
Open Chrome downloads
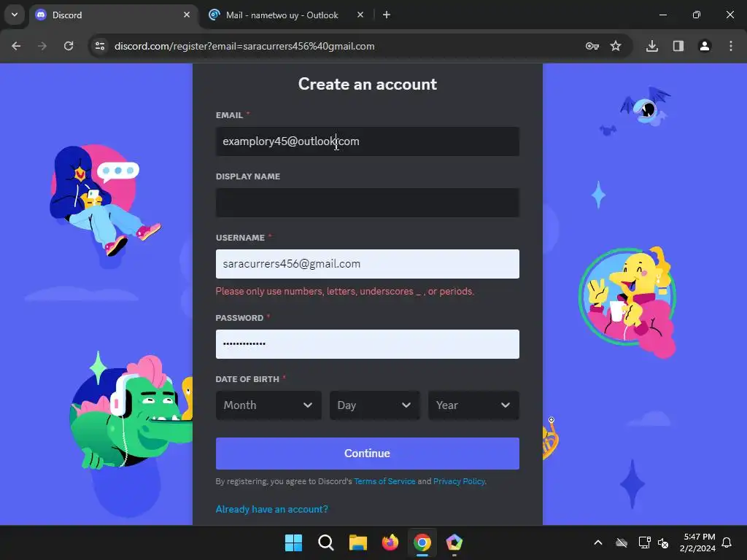tap(652, 46)
